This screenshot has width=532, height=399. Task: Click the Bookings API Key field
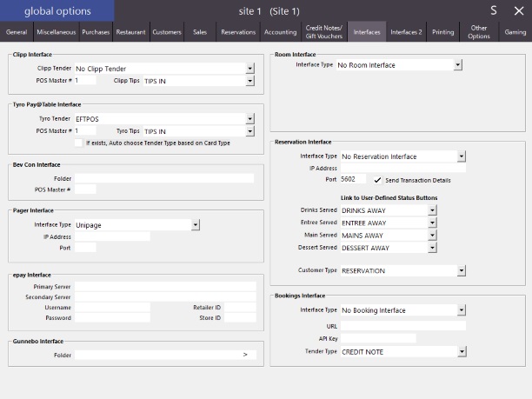pyautogui.click(x=377, y=338)
